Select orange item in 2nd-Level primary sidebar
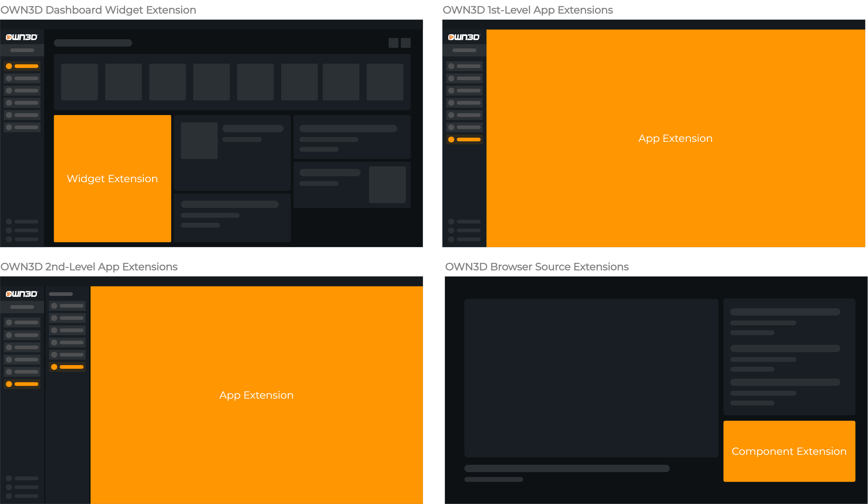Image resolution: width=868 pixels, height=504 pixels. [22, 384]
